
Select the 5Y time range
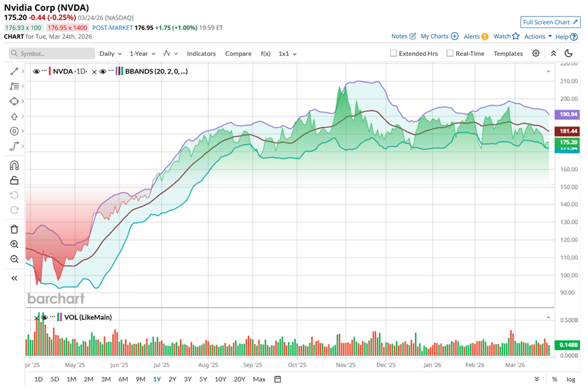[203, 379]
